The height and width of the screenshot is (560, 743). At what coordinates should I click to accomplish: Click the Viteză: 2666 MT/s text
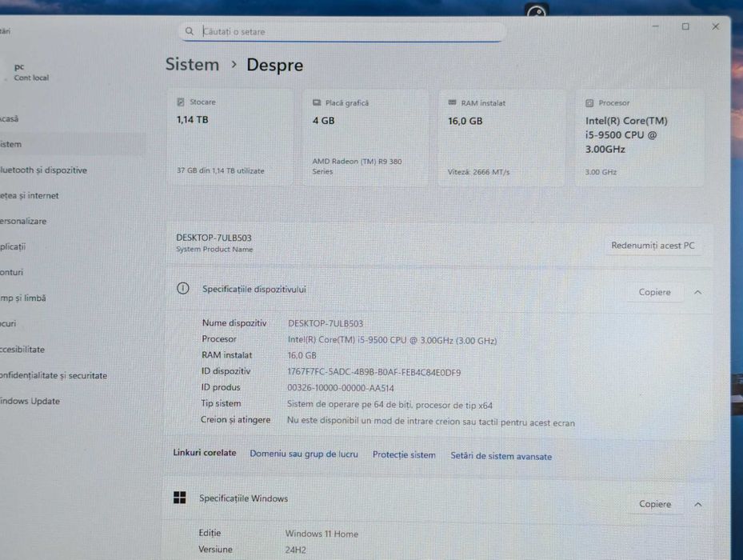point(478,172)
